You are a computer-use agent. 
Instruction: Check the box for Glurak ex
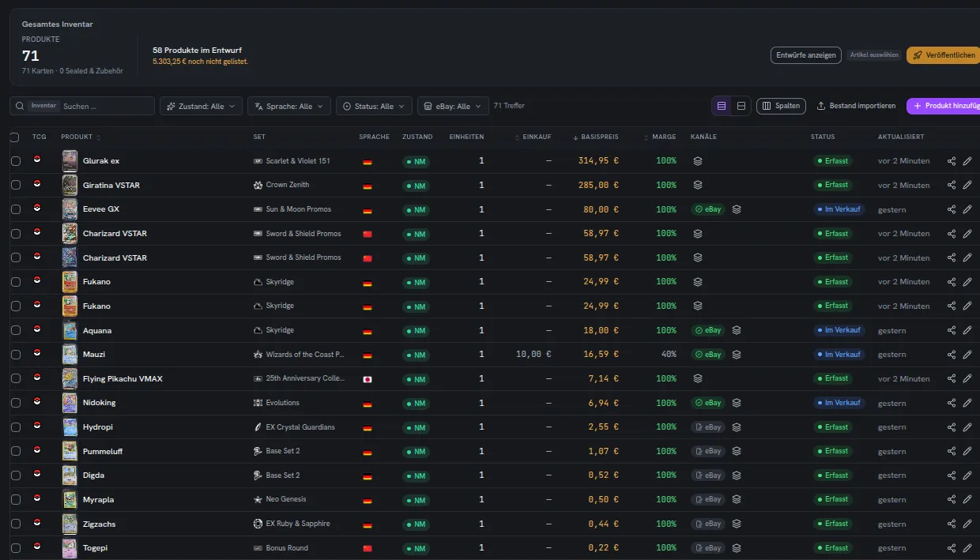[x=16, y=161]
